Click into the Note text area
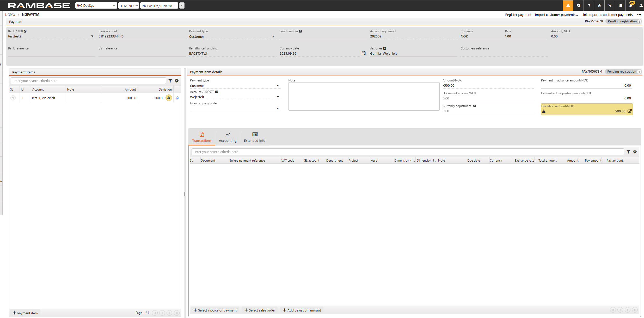Image resolution: width=644 pixels, height=318 pixels. [364, 96]
